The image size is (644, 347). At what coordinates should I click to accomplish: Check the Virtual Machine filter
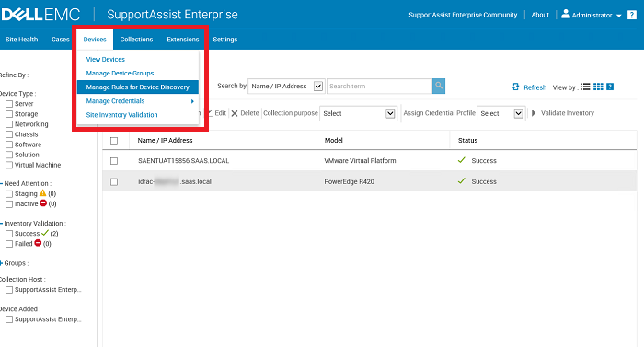(9, 166)
